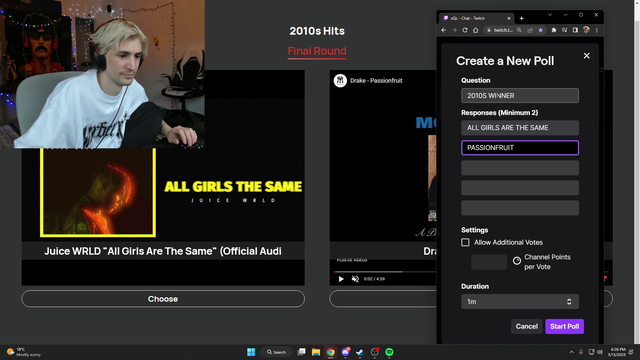
Task: Click the share page icon in address bar
Action: tap(530, 30)
